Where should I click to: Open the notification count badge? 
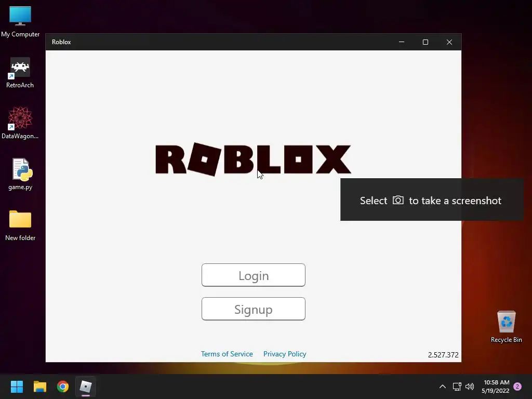(x=517, y=387)
